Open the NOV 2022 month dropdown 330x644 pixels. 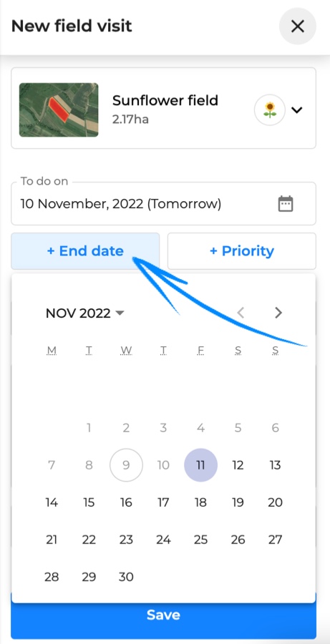pos(84,313)
